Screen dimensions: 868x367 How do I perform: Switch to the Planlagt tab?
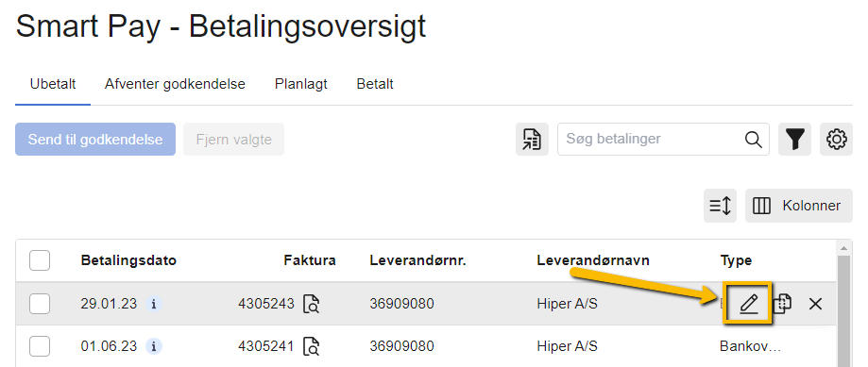click(301, 85)
